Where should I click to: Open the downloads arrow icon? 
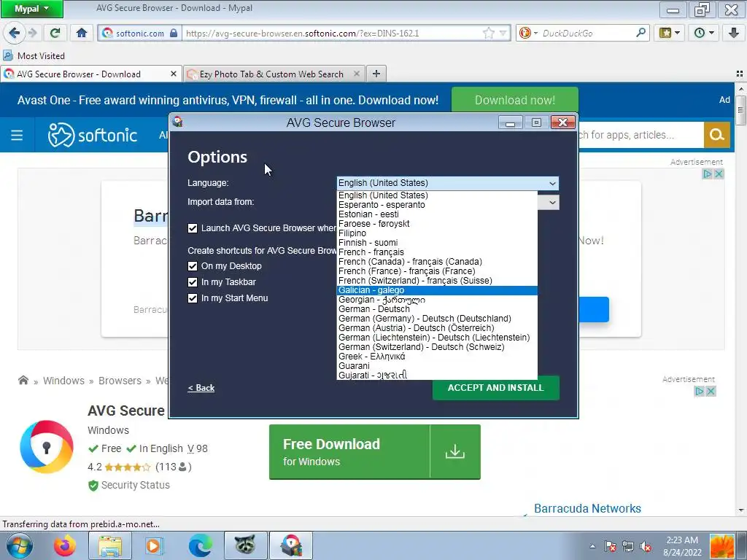(x=734, y=33)
